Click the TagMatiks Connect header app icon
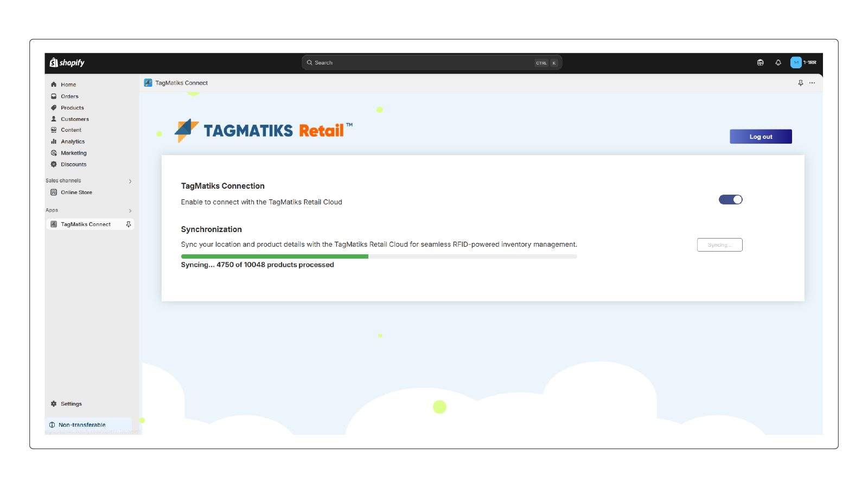 148,83
